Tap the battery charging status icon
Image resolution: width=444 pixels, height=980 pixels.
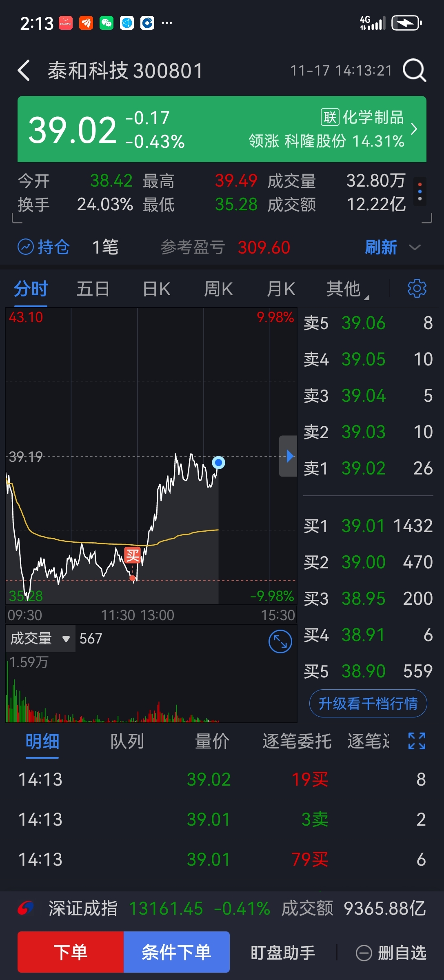pyautogui.click(x=406, y=23)
